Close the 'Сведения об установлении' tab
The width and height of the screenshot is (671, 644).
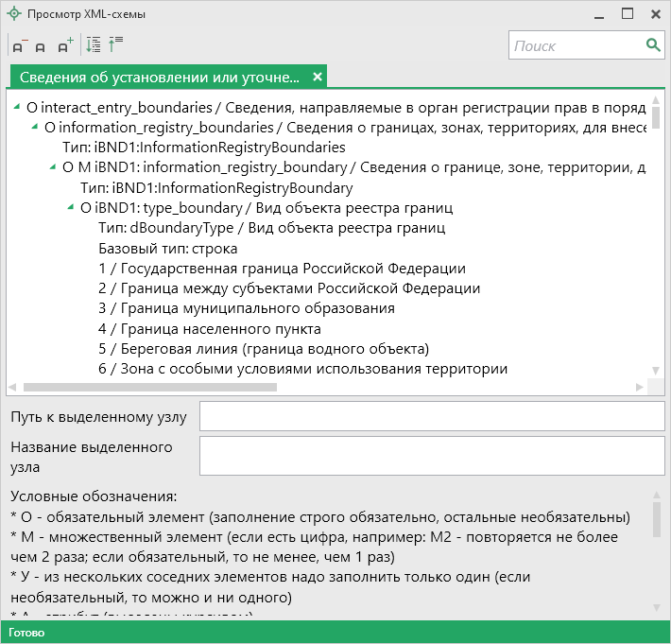pos(318,77)
